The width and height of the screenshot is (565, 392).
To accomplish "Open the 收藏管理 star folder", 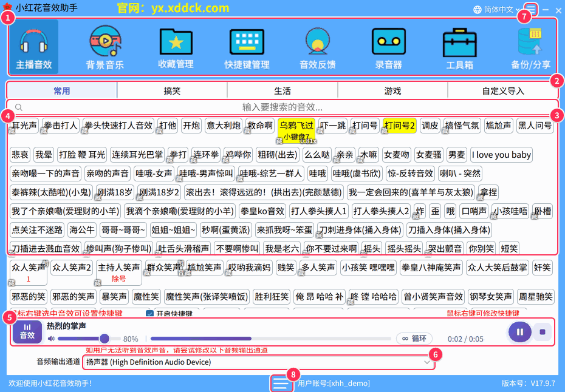I will click(176, 47).
